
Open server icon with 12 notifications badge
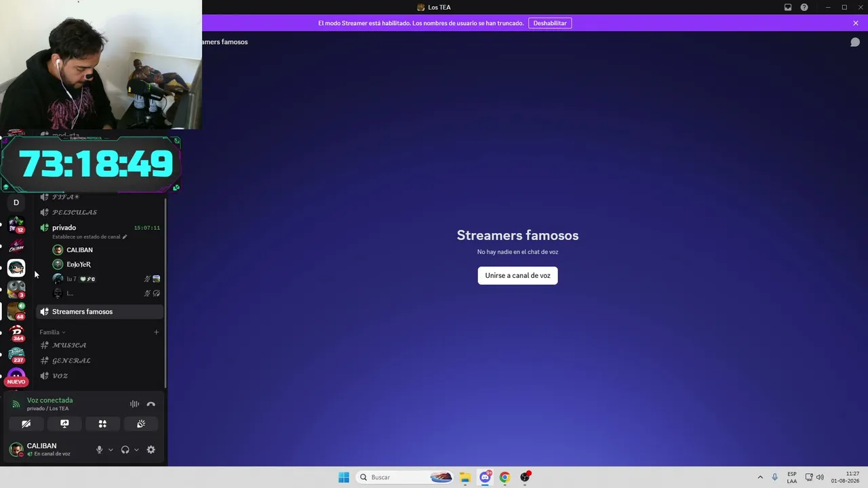[16, 224]
